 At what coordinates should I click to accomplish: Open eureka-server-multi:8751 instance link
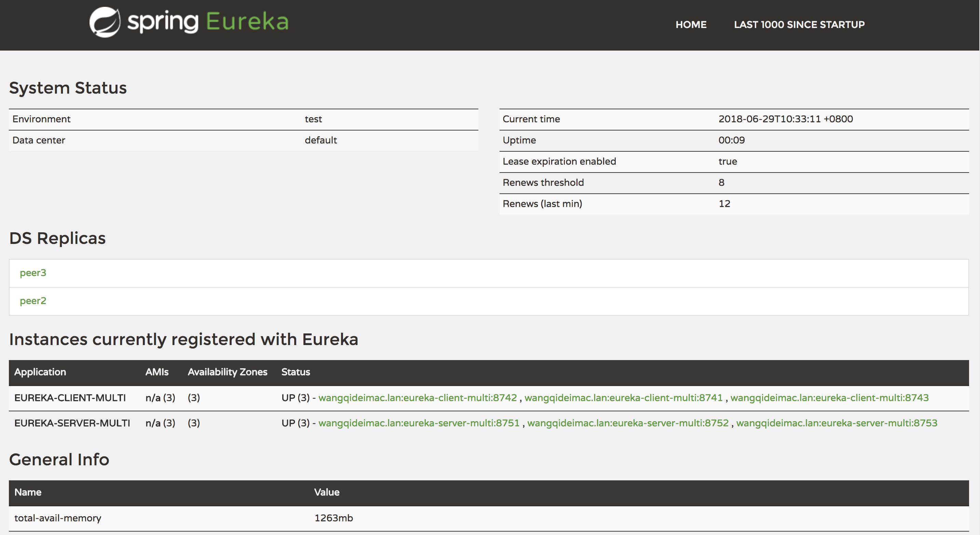point(419,423)
